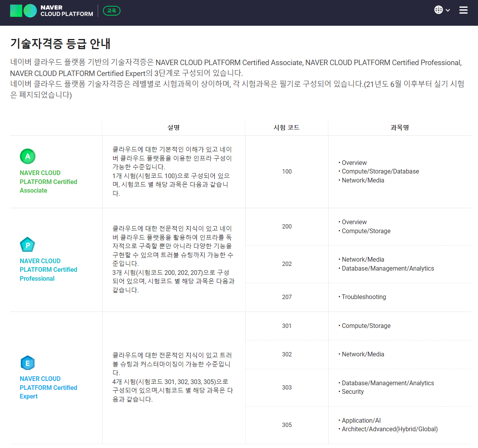Click the teal Professional 'P' badge icon
This screenshot has width=478, height=448.
click(x=28, y=245)
